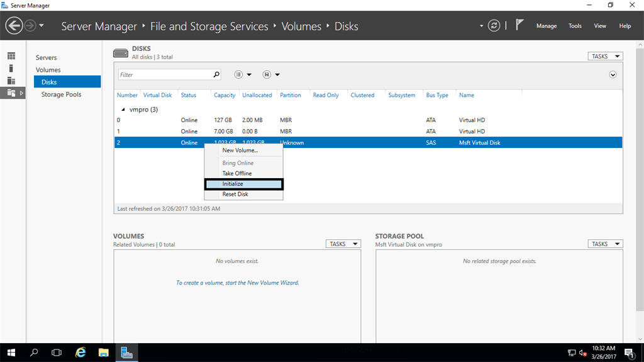The height and width of the screenshot is (362, 644).
Task: Sort by Bus Type column header
Action: (x=437, y=95)
